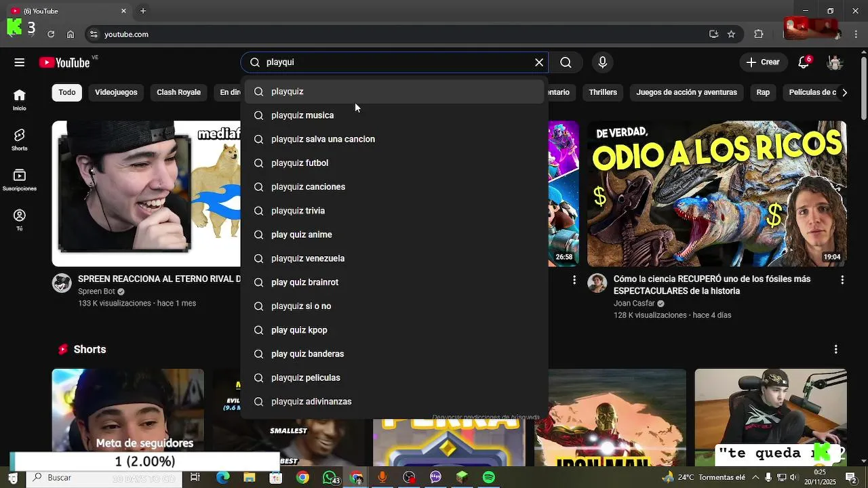Open the Joan Casfar channel avatar

pyautogui.click(x=597, y=283)
